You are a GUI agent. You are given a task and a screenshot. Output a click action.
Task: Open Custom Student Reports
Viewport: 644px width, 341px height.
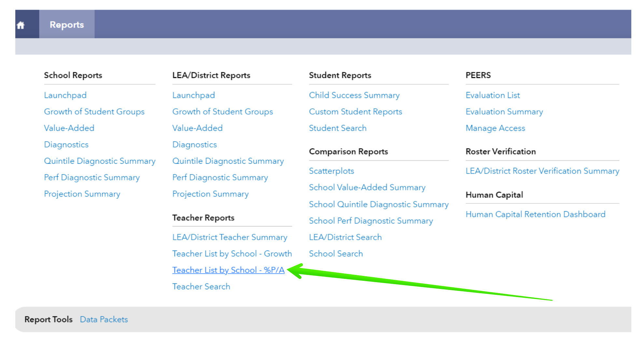click(x=356, y=112)
